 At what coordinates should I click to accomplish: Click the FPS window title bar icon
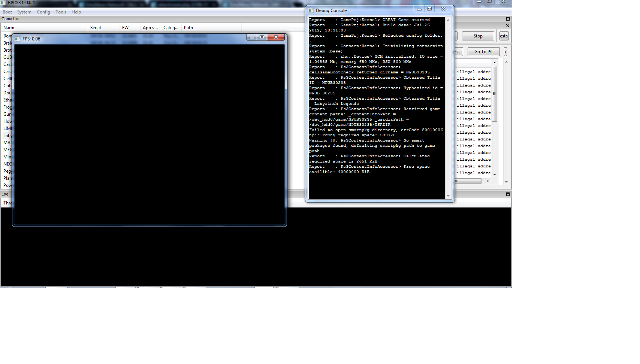tap(17, 39)
